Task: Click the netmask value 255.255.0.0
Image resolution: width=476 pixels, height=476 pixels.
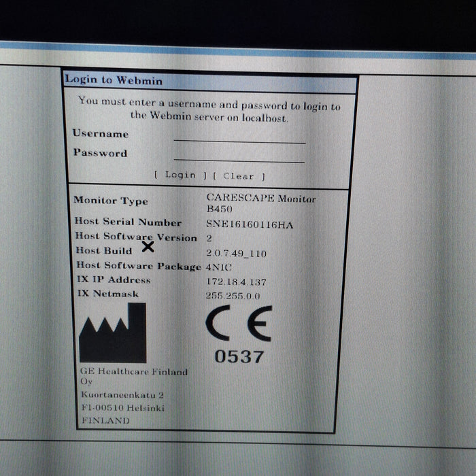Action: 233,296
